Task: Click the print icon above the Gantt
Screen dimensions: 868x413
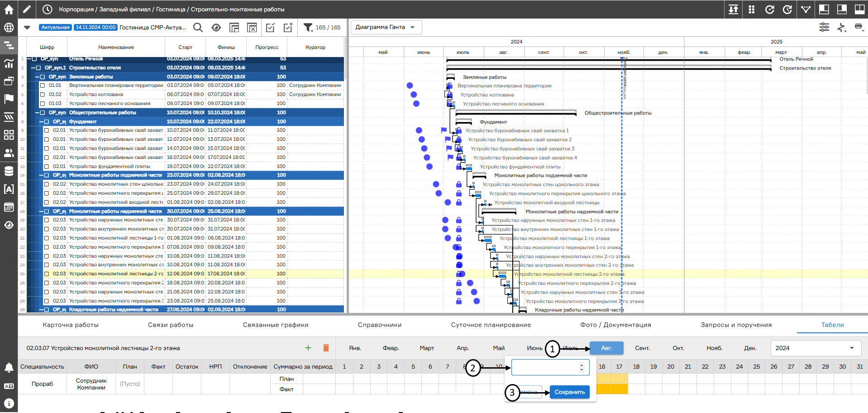Action: tap(858, 27)
